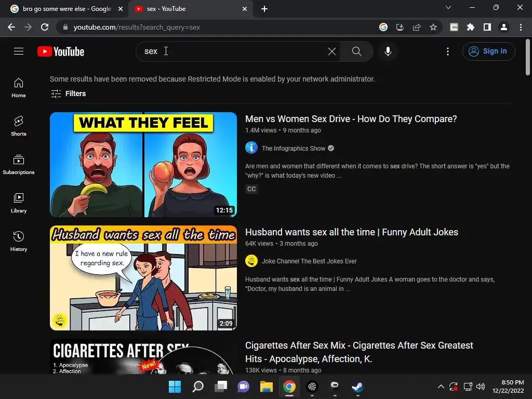Viewport: 532px width, 399px height.
Task: Open 'Men vs Women Sex Drive' video title
Action: tap(351, 119)
